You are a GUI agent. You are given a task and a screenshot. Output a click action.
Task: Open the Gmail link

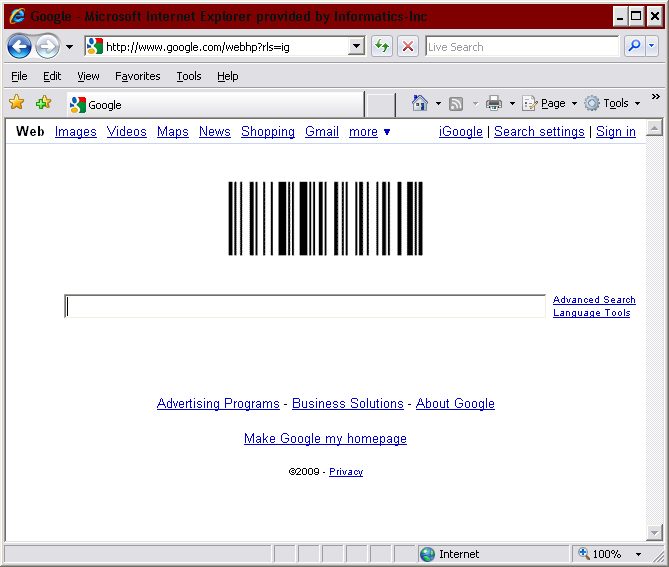pyautogui.click(x=322, y=132)
